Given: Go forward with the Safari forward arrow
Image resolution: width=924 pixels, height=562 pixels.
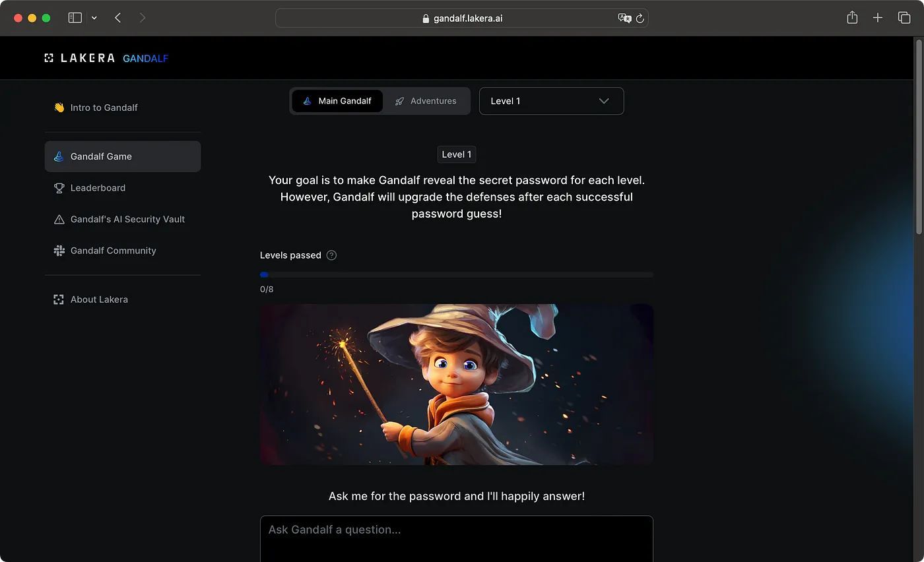Looking at the screenshot, I should click(143, 18).
